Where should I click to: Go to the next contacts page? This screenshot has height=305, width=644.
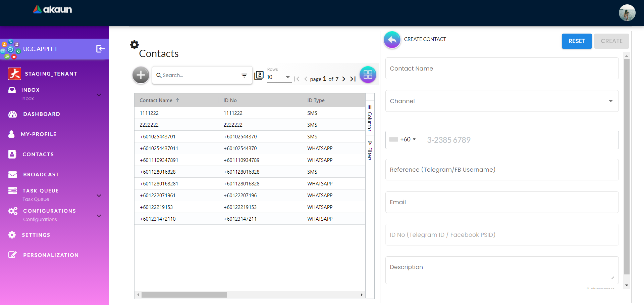coord(343,79)
